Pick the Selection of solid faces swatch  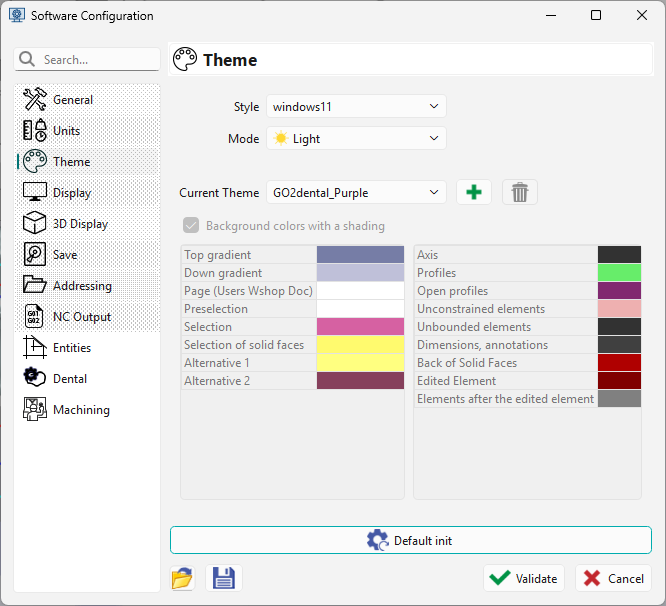pos(360,344)
